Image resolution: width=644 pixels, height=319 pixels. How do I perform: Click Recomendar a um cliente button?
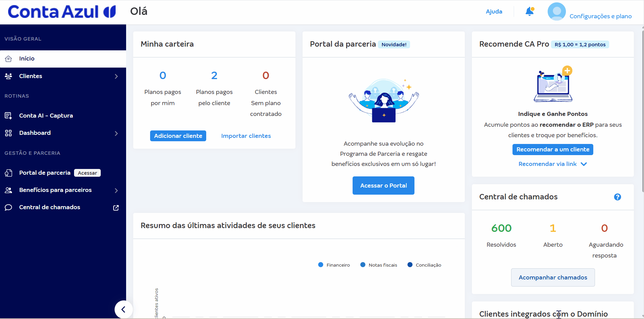click(x=553, y=149)
